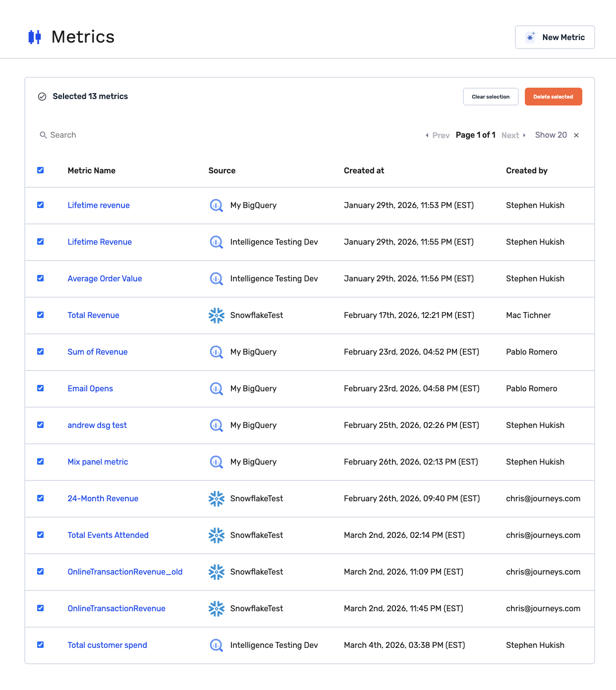This screenshot has height=690, width=616.
Task: Click the sparkle icon in New Metric button
Action: [530, 37]
